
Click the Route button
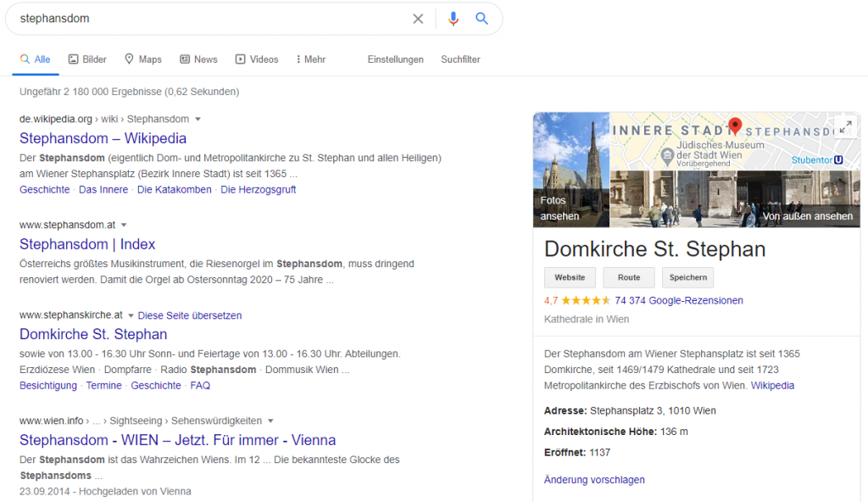point(629,277)
